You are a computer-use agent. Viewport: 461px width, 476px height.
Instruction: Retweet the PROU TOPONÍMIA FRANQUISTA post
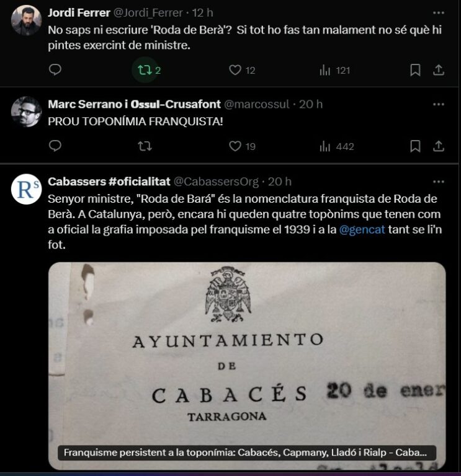(145, 146)
